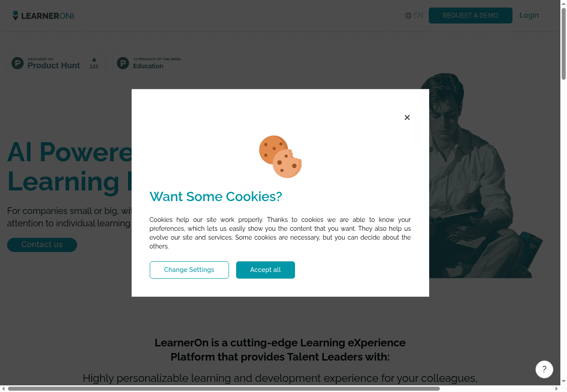Open the Featured on Product Hunt badge
Screen dimensions: 567x392
tap(56, 63)
